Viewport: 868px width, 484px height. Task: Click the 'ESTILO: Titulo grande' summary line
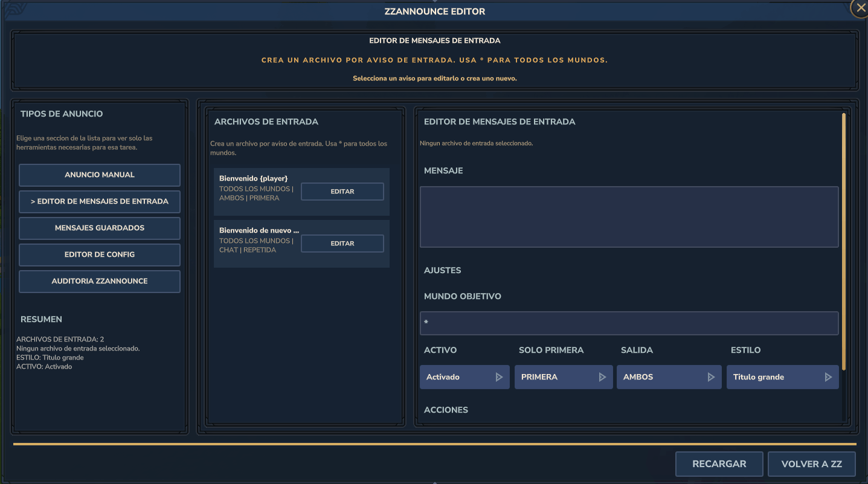[50, 358]
